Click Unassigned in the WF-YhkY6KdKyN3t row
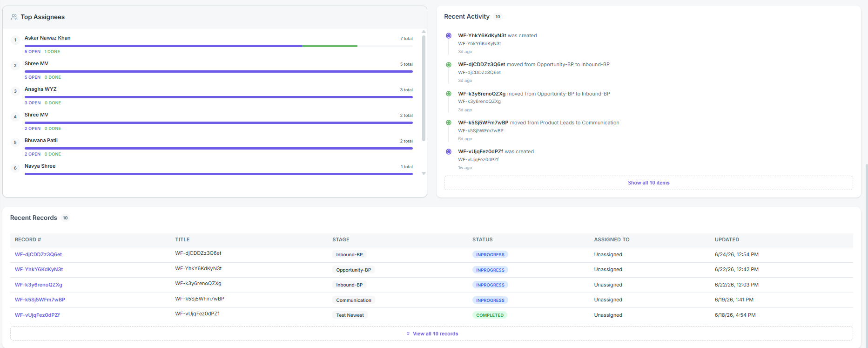Screen dimensions: 868x348 608,269
